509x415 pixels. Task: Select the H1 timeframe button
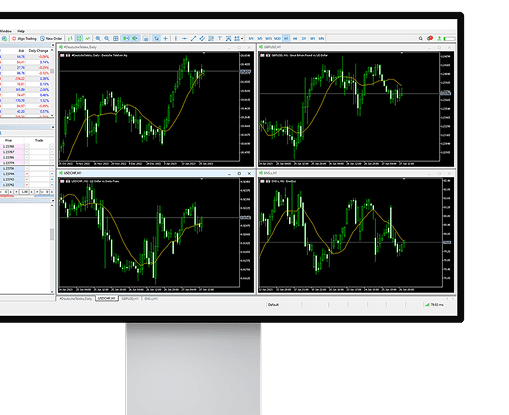coord(286,38)
